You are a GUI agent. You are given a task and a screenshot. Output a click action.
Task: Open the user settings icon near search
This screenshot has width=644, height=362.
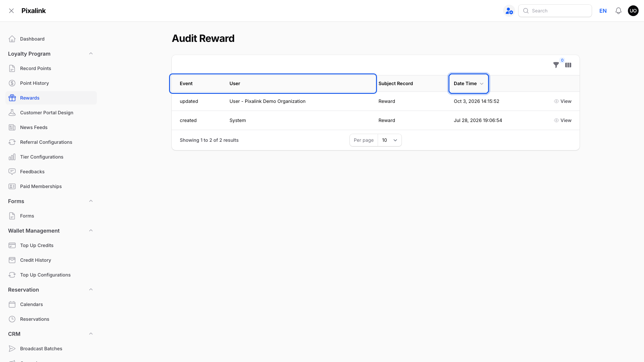pos(509,11)
